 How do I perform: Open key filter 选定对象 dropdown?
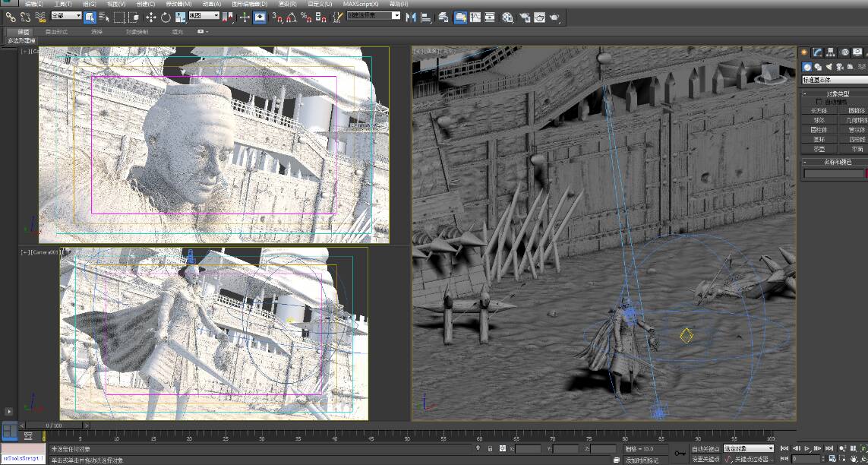[749, 448]
